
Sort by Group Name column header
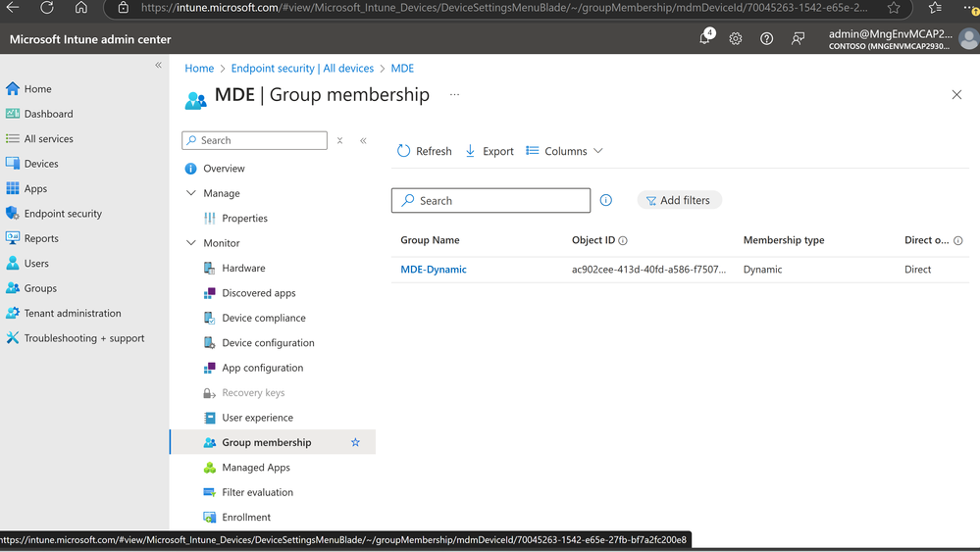[x=430, y=240]
